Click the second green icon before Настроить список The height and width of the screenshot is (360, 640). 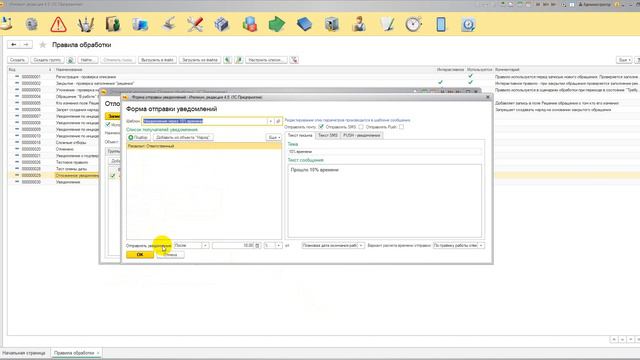pyautogui.click(x=239, y=60)
